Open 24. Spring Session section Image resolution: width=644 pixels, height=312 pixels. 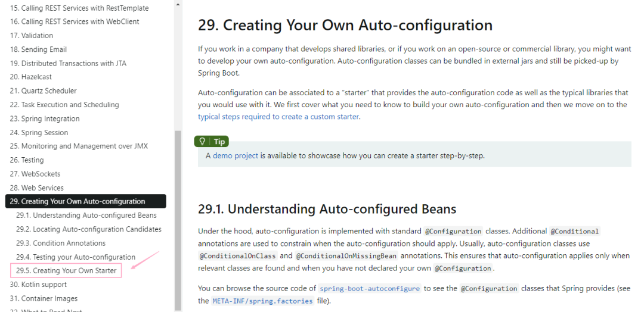coord(39,132)
